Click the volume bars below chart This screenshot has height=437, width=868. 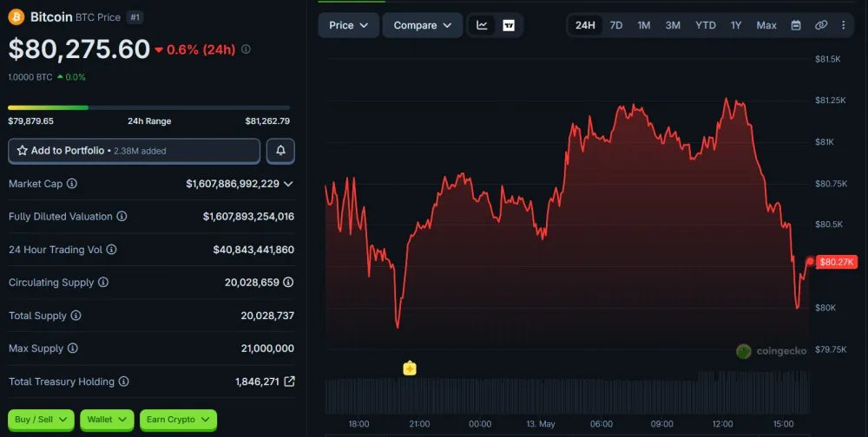[x=568, y=393]
